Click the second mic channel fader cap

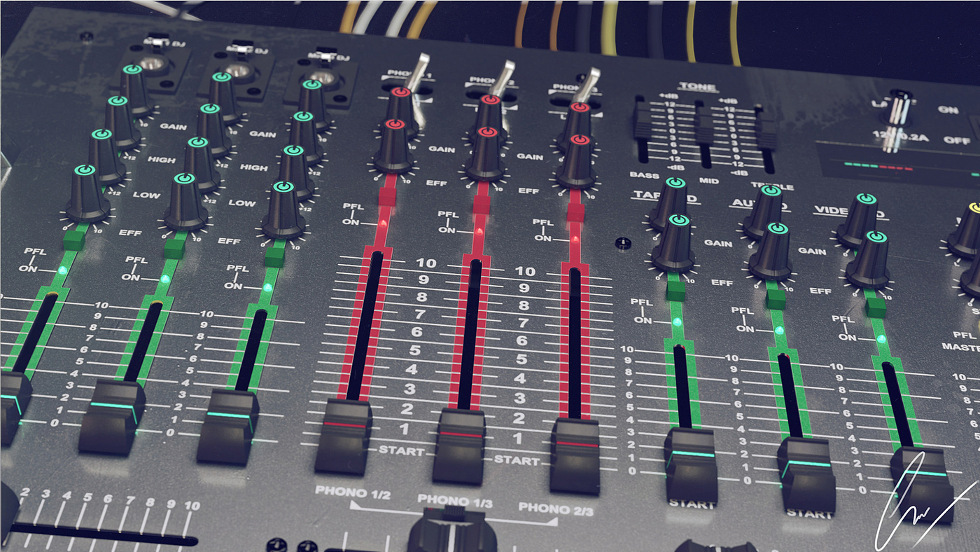[111, 417]
